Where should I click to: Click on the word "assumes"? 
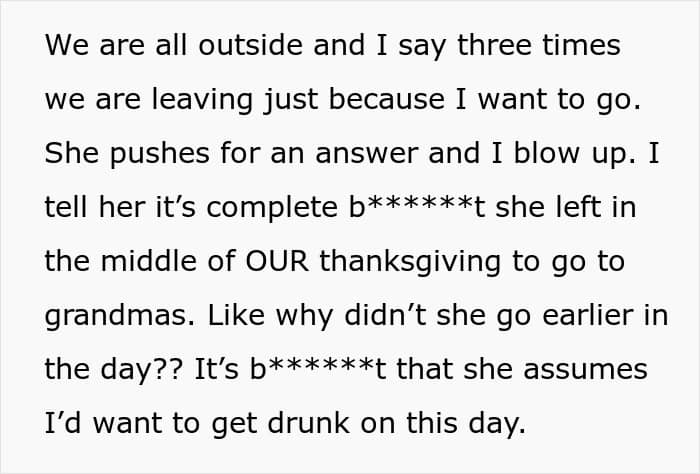click(594, 370)
